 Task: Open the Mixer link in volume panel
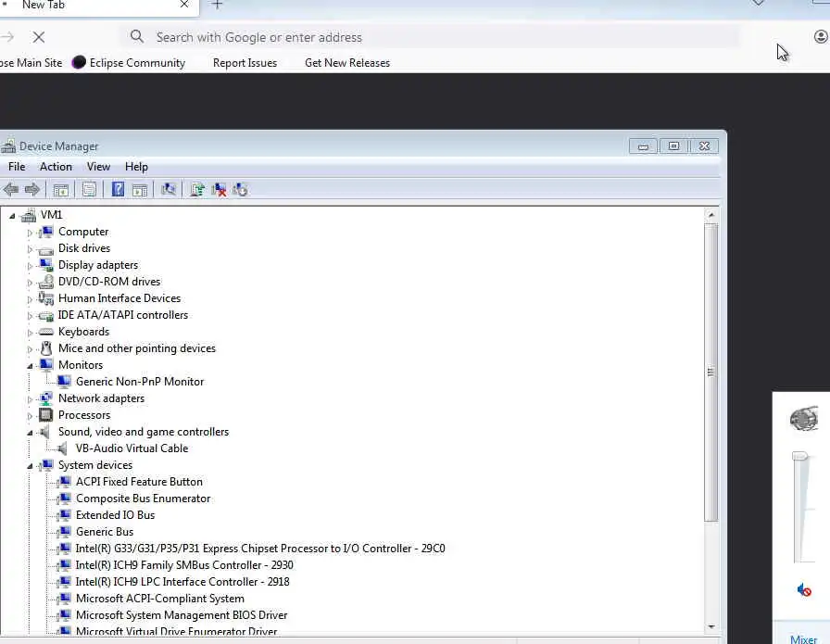coord(803,639)
